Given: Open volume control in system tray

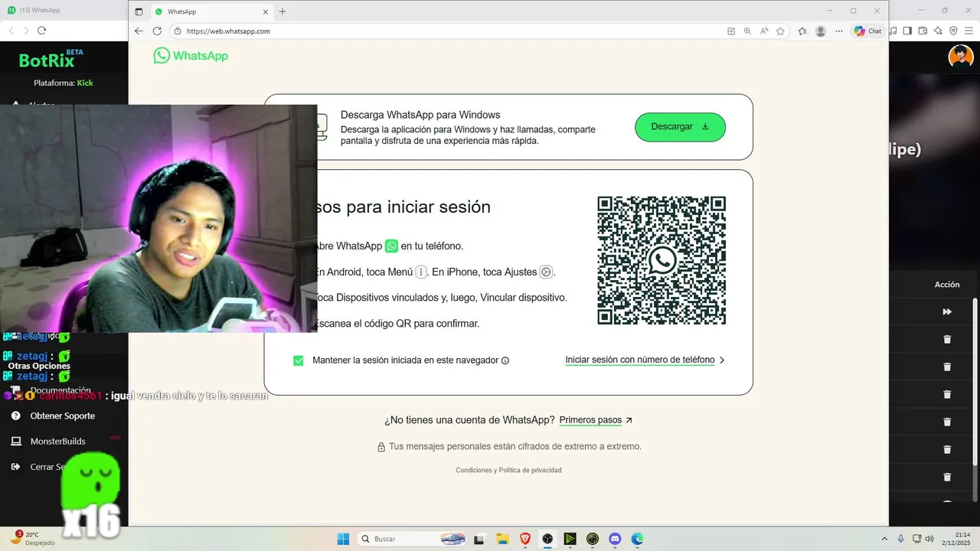Looking at the screenshot, I should coord(929,539).
